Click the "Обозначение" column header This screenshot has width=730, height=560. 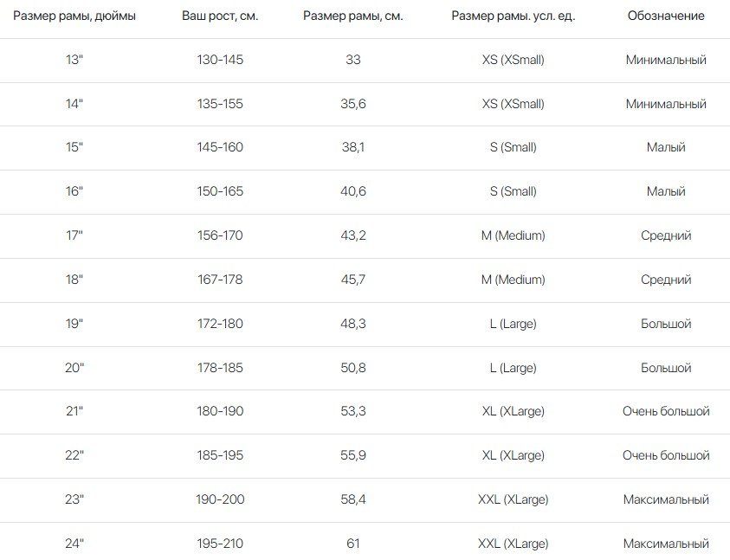point(666,16)
